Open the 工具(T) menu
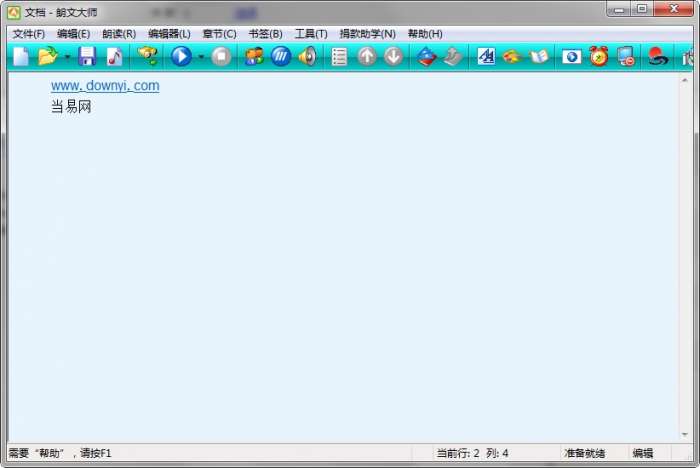The height and width of the screenshot is (468, 700). tap(311, 34)
